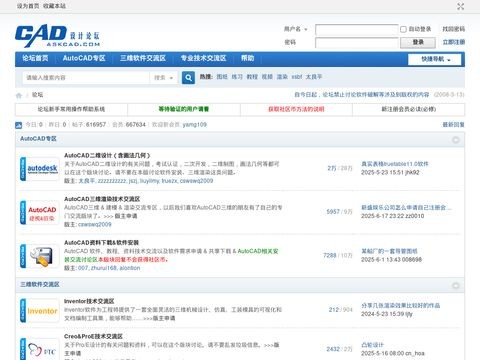Click 收藏本站 at top
The height and width of the screenshot is (360, 480).
(x=54, y=6)
